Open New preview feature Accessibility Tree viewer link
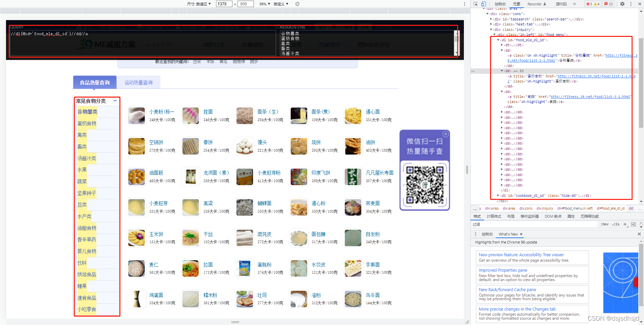This screenshot has height=325, width=644. pyautogui.click(x=521, y=255)
